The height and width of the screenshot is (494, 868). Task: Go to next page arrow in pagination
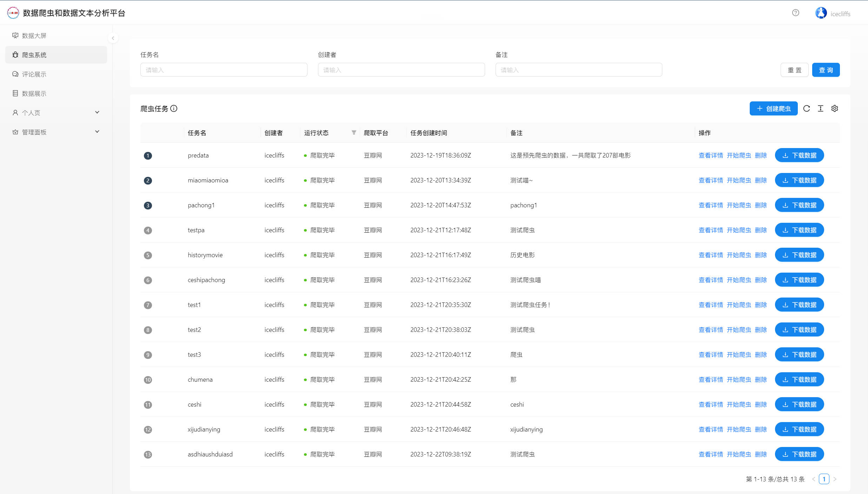point(835,479)
